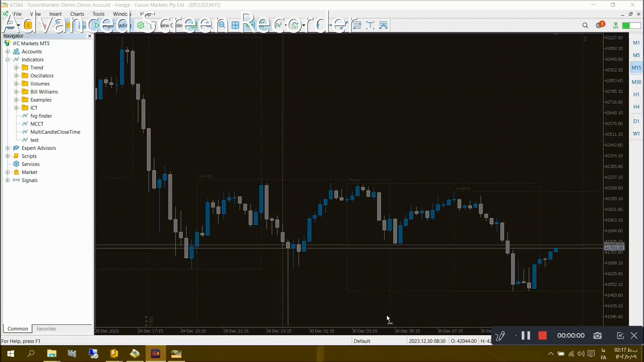Switch chart to H4 timeframe

pos(636,107)
